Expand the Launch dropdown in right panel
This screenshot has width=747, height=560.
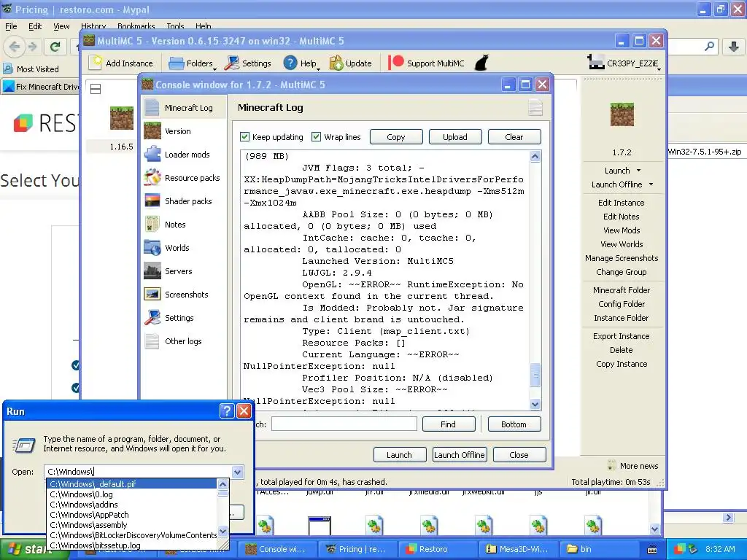[638, 171]
